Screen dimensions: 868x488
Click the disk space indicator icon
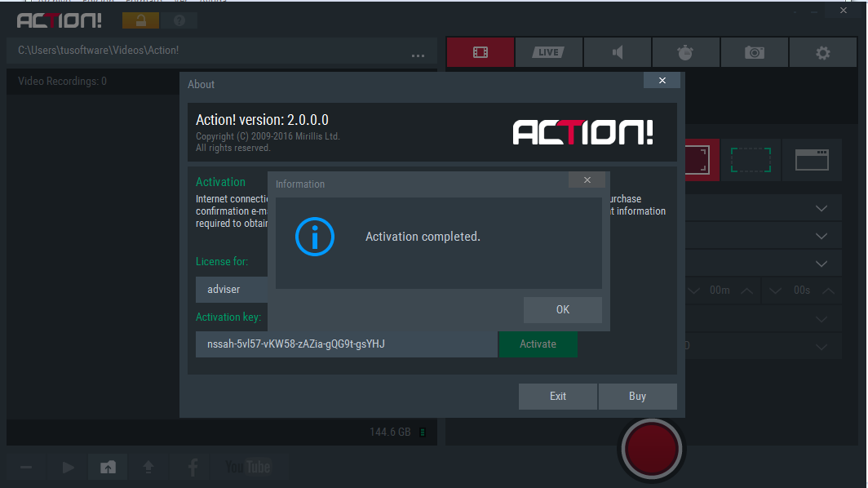(423, 432)
